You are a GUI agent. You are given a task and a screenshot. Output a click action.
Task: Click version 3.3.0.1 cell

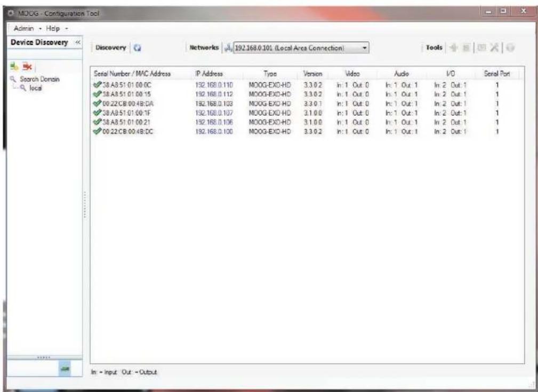coord(312,103)
